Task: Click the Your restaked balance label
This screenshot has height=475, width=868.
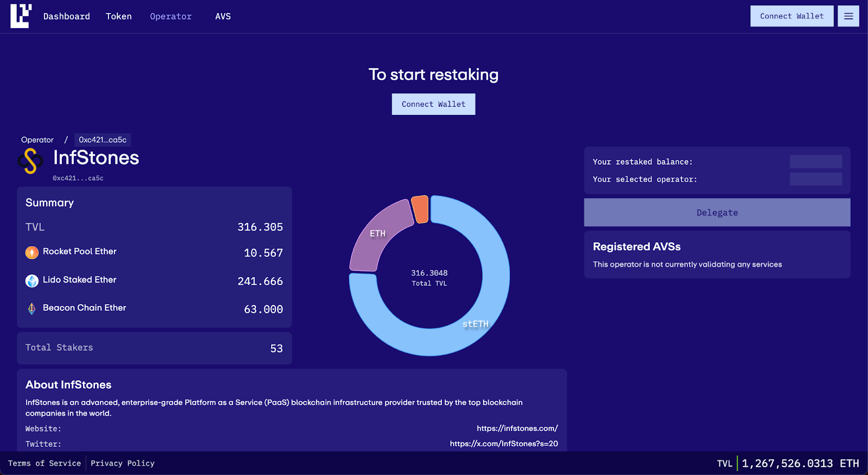Action: pos(643,162)
